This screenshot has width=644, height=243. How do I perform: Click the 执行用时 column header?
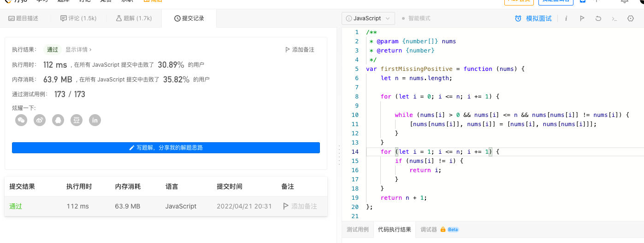tap(79, 186)
